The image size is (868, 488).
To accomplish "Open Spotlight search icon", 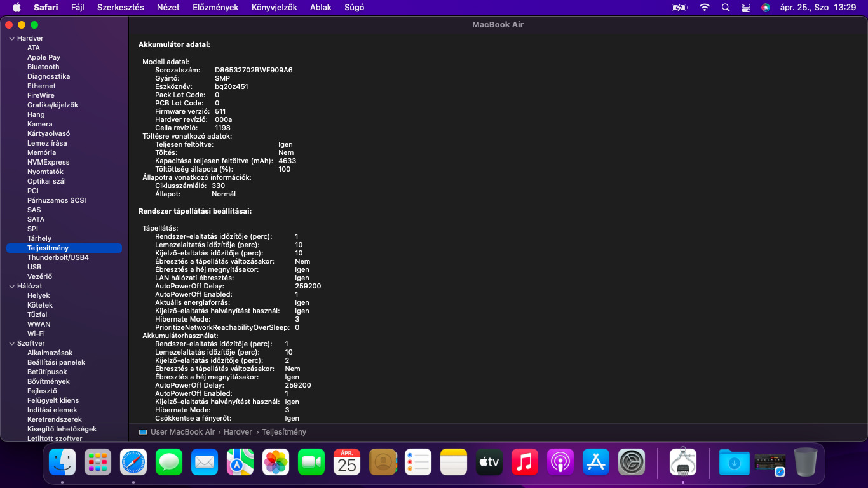I will click(726, 8).
